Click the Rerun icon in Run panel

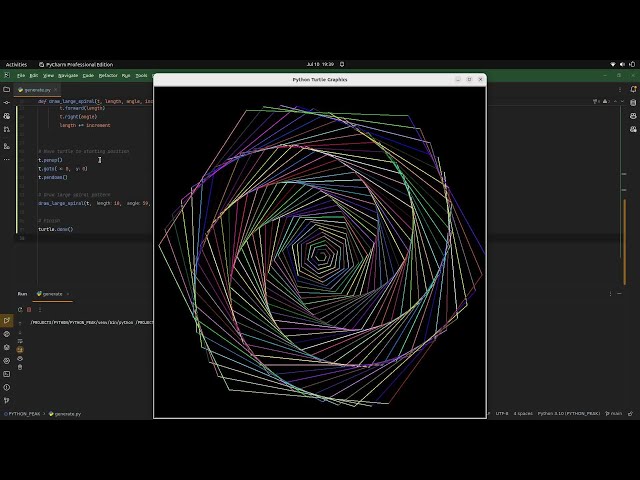coord(20,309)
